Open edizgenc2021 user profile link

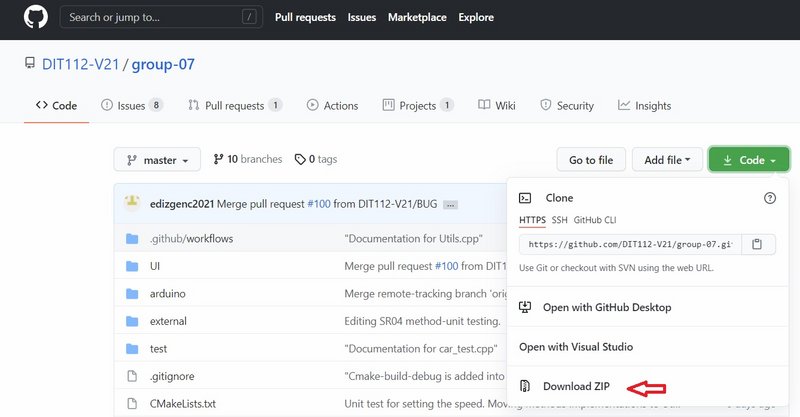(182, 204)
